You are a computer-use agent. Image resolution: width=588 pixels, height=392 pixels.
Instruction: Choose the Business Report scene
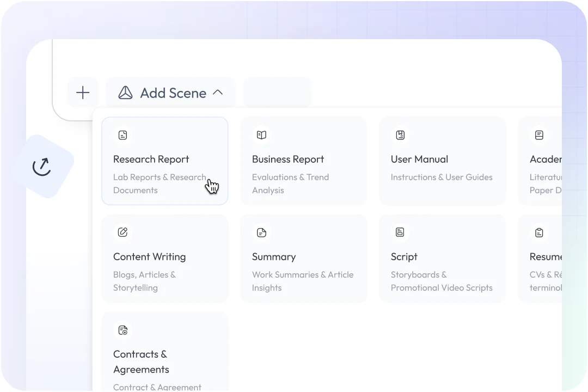pyautogui.click(x=288, y=160)
